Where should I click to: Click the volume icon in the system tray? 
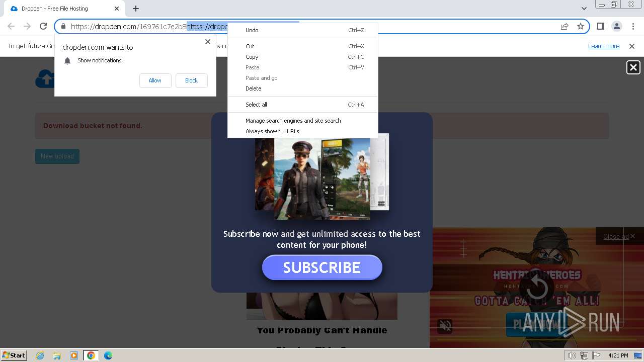coord(572,355)
